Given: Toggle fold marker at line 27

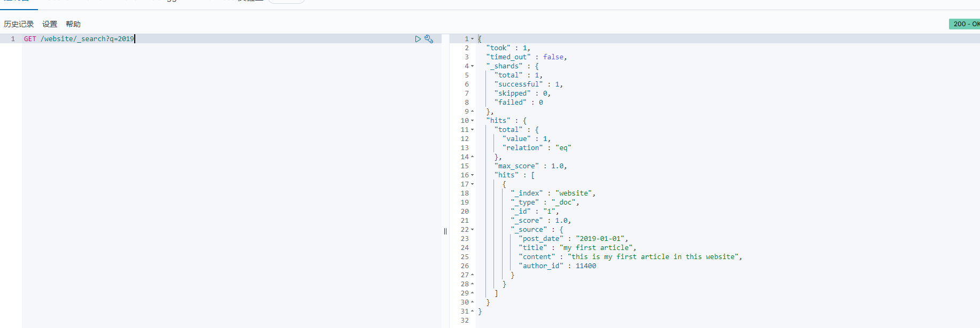Looking at the screenshot, I should [x=473, y=275].
